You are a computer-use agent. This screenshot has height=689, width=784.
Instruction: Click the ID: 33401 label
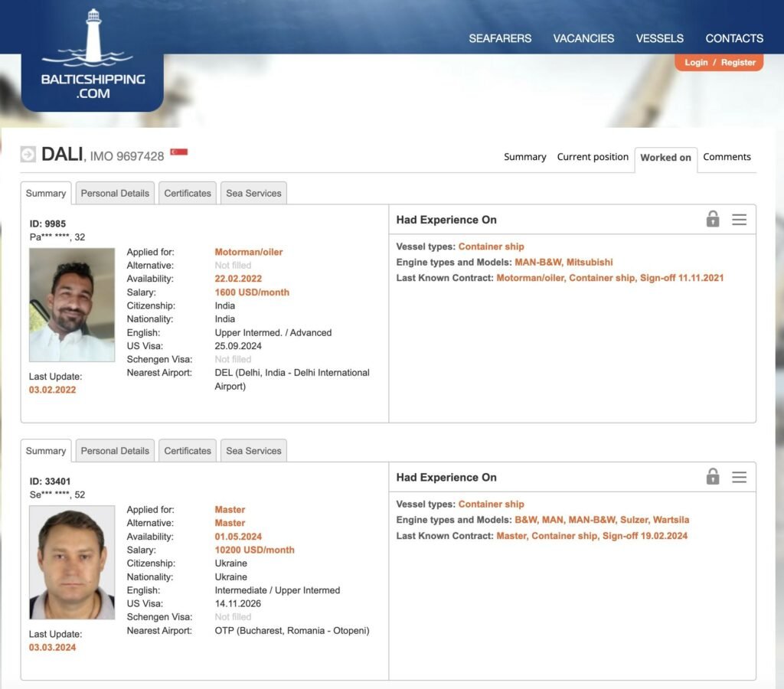[50, 481]
